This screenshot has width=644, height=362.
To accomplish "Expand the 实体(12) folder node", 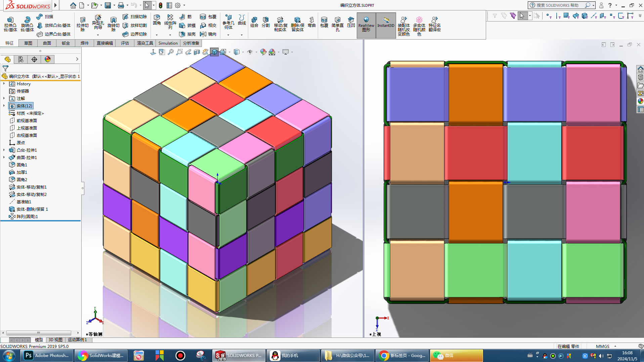I will pos(4,106).
